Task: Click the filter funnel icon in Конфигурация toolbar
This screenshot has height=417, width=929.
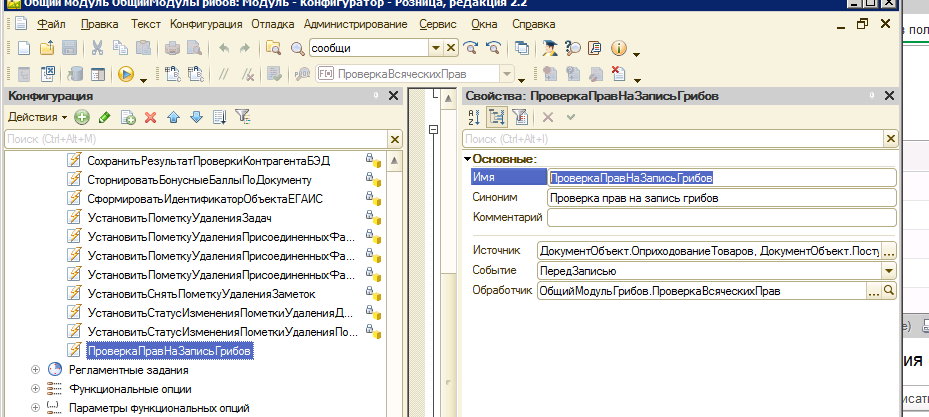Action: tap(242, 117)
